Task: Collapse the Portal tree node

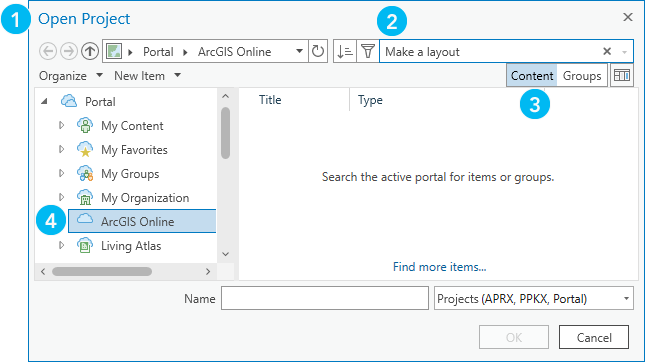Action: (44, 101)
